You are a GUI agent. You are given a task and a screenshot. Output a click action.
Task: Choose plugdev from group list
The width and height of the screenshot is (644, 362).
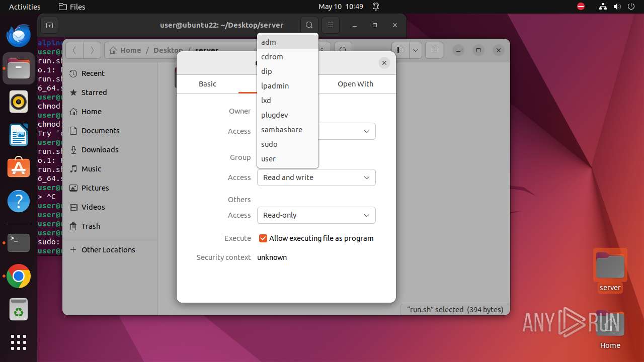pyautogui.click(x=288, y=115)
